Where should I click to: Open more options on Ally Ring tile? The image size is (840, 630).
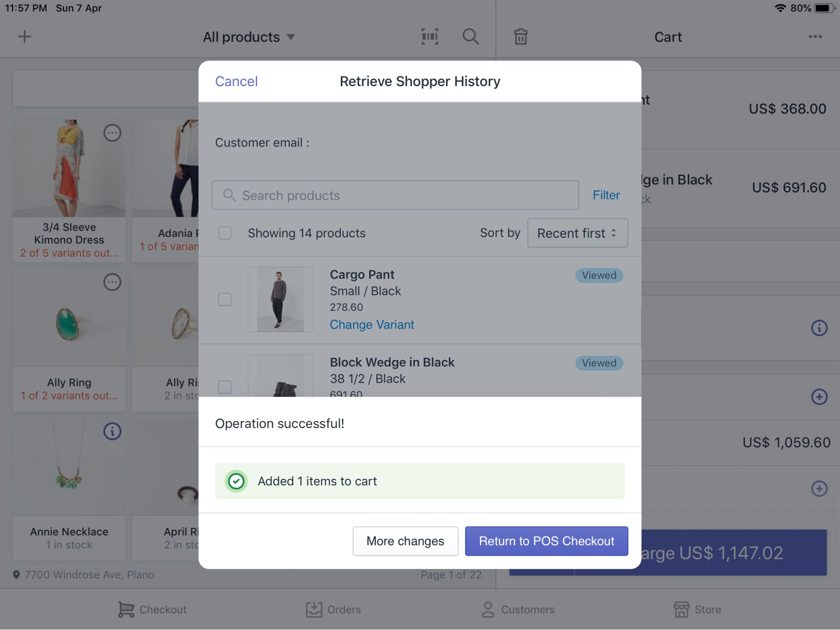pos(112,282)
